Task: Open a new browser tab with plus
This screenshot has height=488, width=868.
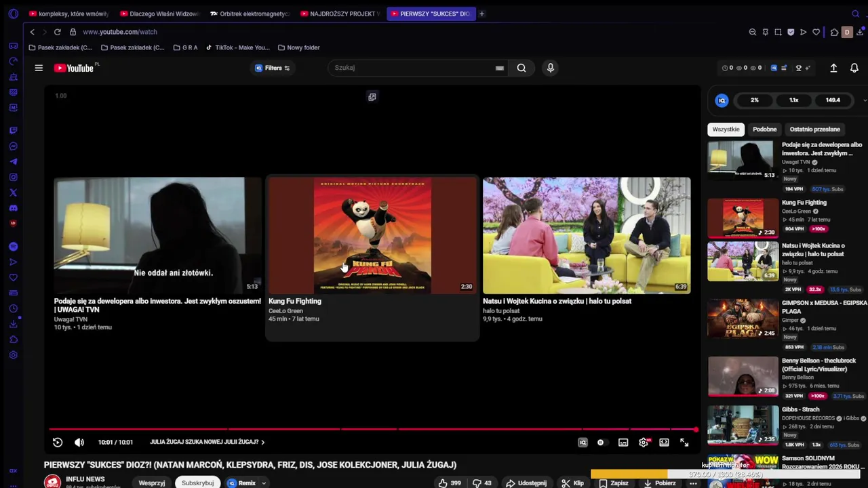Action: point(481,14)
